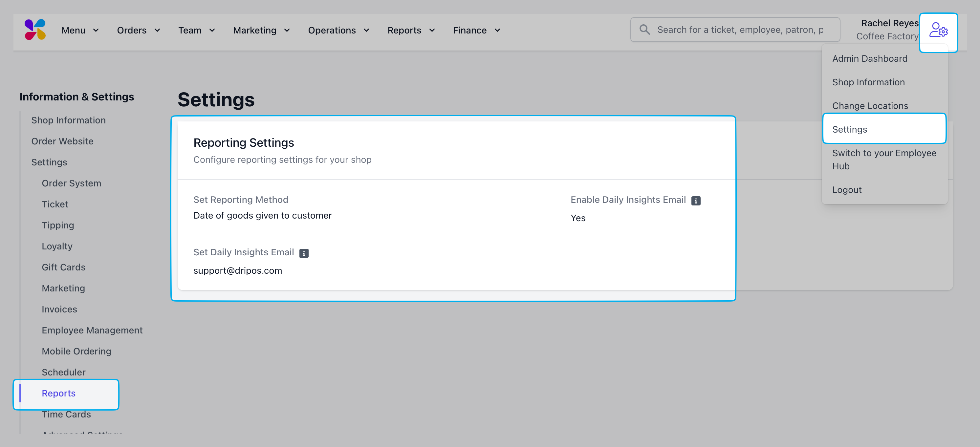Select Change Locations menu entry

pyautogui.click(x=870, y=106)
